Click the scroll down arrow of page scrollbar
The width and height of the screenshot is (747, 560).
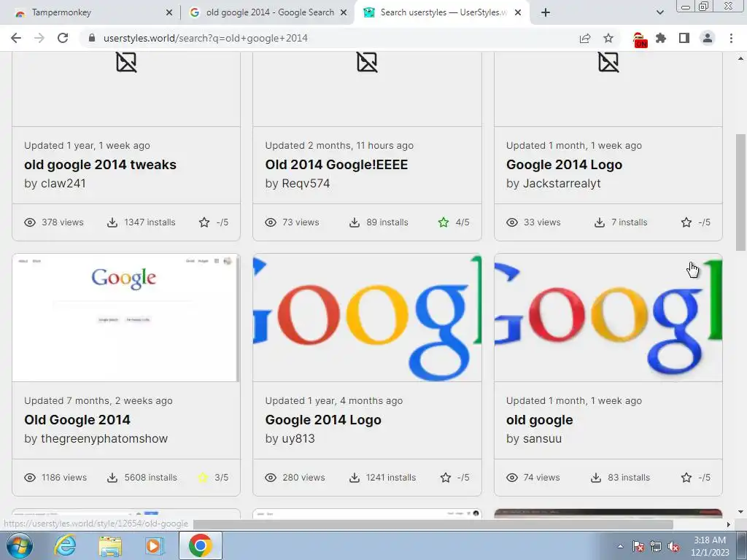click(740, 513)
